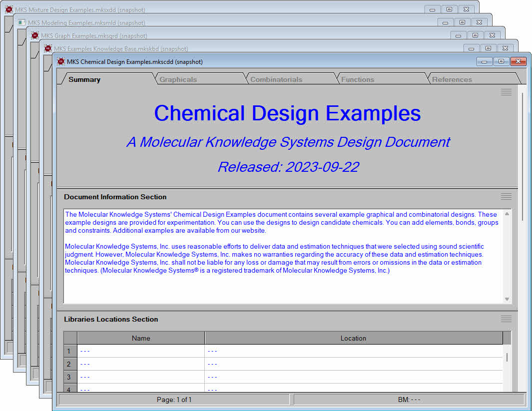Image resolution: width=532 pixels, height=411 pixels.
Task: Click the Location cell in row 3
Action: point(353,377)
